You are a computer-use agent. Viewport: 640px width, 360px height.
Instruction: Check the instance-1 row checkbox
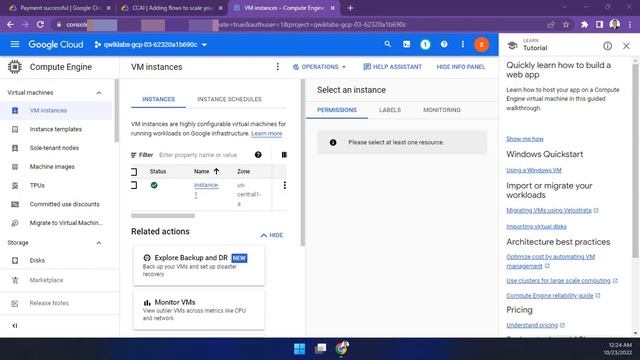pos(134,185)
